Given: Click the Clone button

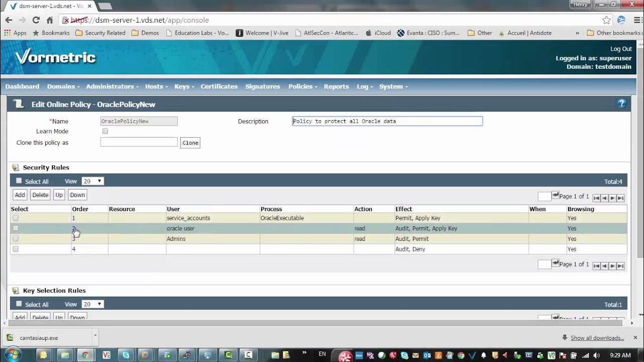Looking at the screenshot, I should point(190,143).
